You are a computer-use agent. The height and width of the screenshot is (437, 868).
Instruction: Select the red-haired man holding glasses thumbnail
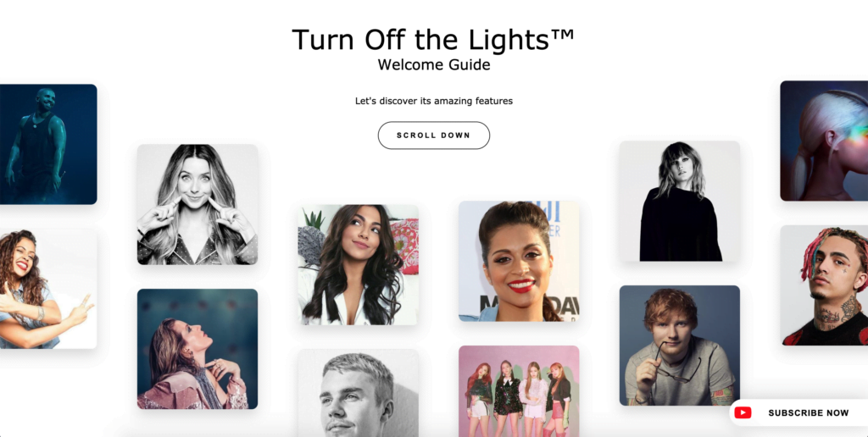pos(680,346)
